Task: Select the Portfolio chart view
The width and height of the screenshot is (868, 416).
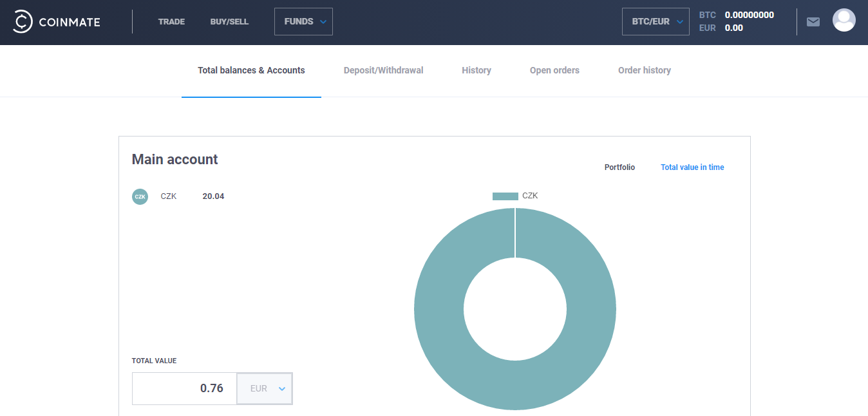Action: click(619, 167)
